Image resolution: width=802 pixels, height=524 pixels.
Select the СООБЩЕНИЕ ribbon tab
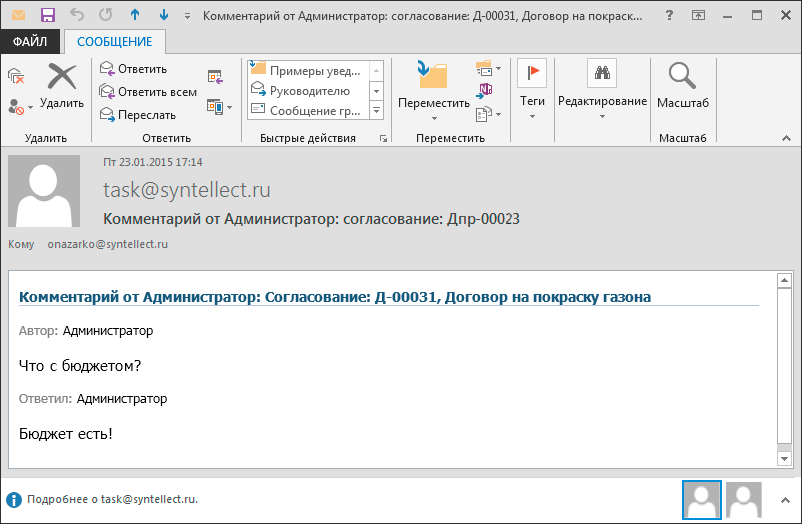[115, 42]
